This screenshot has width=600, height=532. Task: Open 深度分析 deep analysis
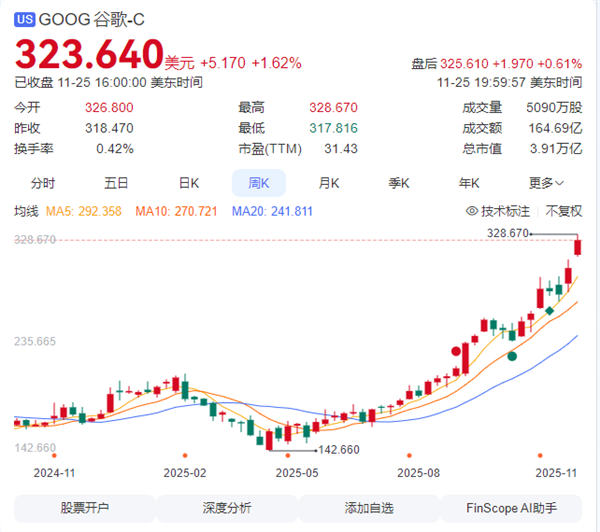click(x=228, y=508)
